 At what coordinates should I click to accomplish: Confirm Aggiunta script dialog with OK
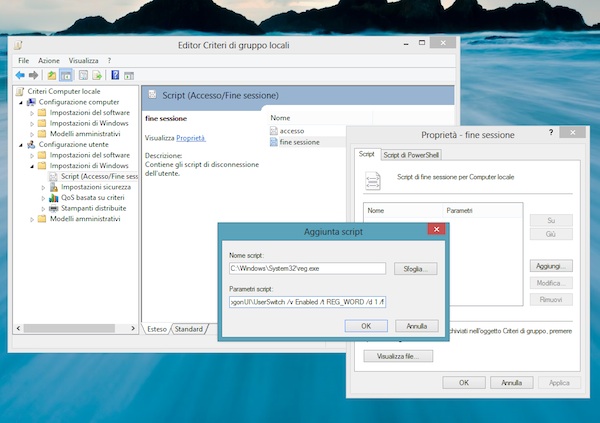coord(366,326)
